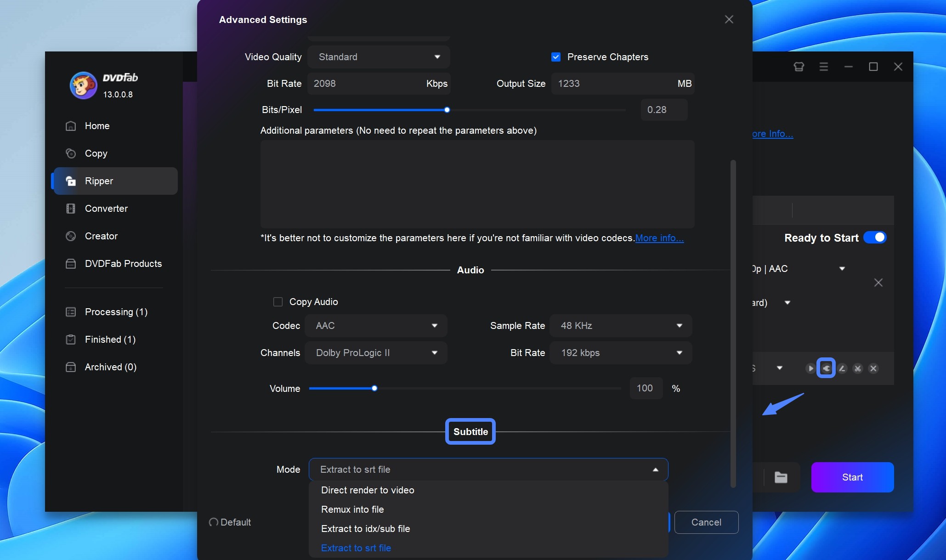The height and width of the screenshot is (560, 946).
Task: Open the output folder icon beside Start
Action: (x=781, y=477)
